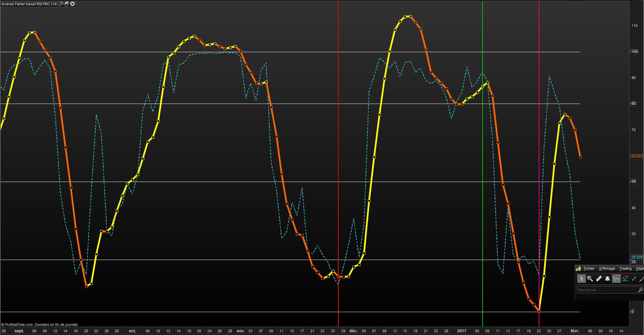This screenshot has width=644, height=335.
Task: Toggle the trend channel drawing tool
Action: pyautogui.click(x=616, y=279)
